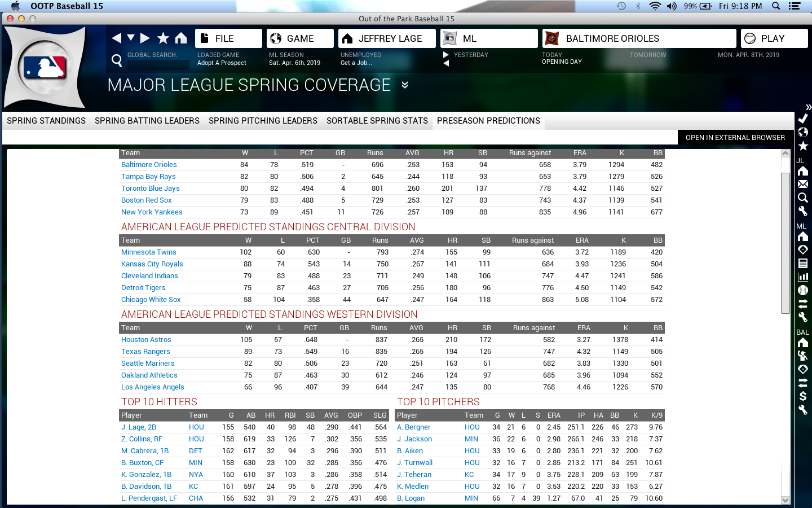Open the Minnesota Twins team link

point(149,252)
